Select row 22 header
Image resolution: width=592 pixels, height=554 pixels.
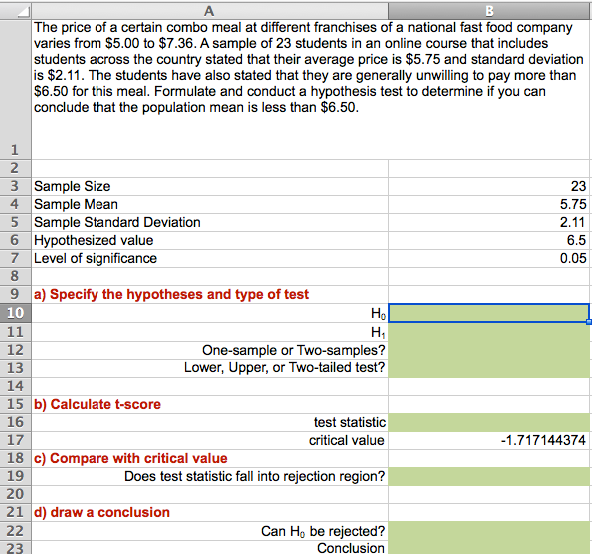15,531
